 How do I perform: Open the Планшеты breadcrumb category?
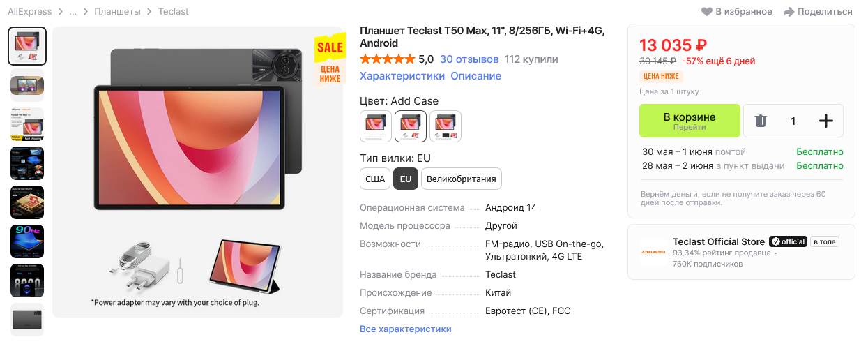click(x=117, y=12)
